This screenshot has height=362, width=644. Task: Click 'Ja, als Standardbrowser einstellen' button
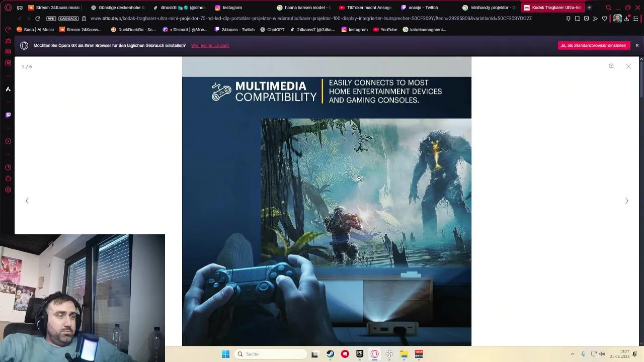[x=594, y=45]
